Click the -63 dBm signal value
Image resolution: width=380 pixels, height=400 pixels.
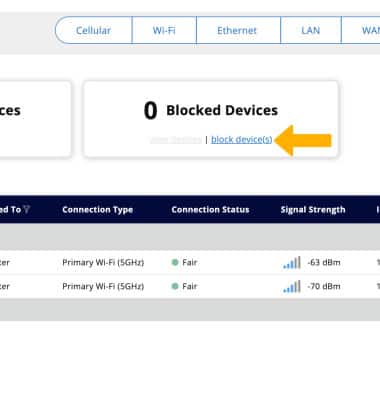click(324, 262)
